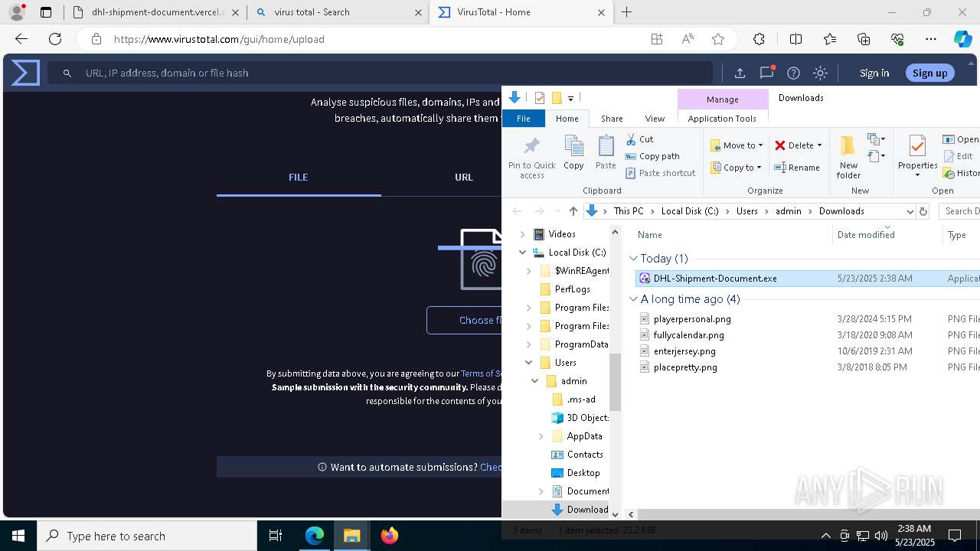Open Application Tools ribbon tab
Image resolution: width=980 pixels, height=551 pixels.
(x=722, y=119)
